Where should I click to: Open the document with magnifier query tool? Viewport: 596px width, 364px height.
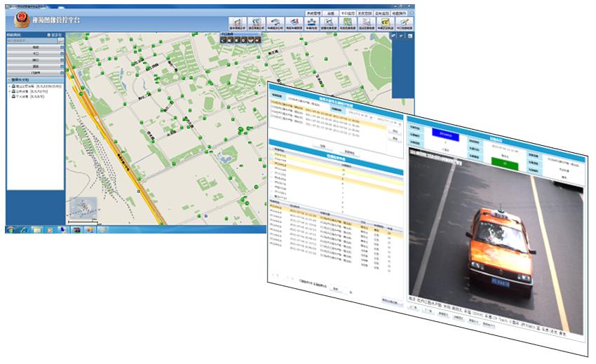pyautogui.click(x=329, y=24)
